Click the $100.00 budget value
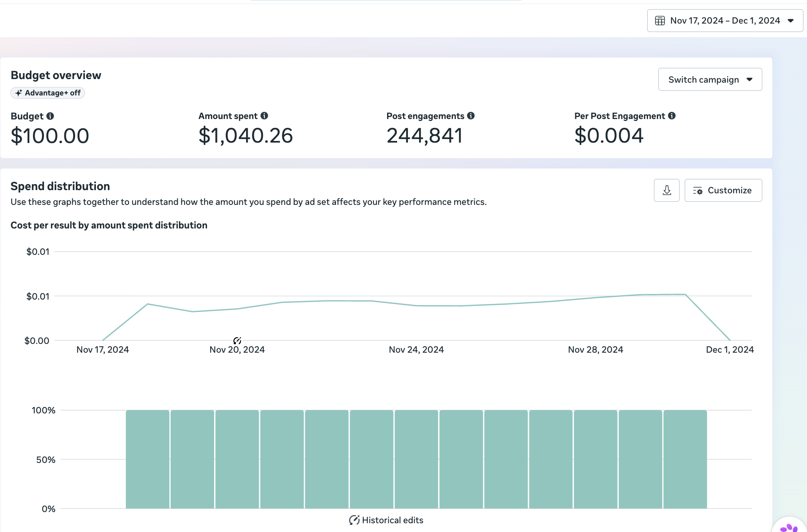The image size is (807, 532). click(x=50, y=136)
